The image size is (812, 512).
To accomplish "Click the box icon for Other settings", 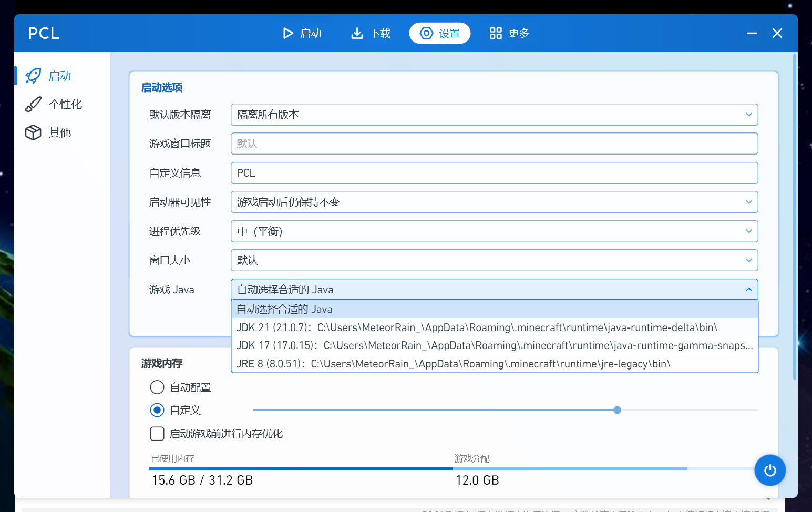I will coord(33,132).
